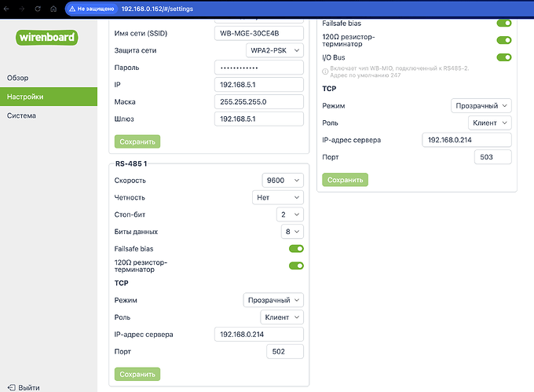Click the Wirenboard logo
This screenshot has height=392, width=534.
coord(47,37)
